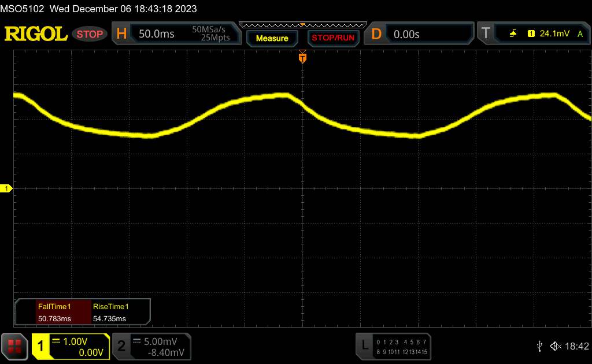Unmute the speaker sound icon

pos(556,346)
